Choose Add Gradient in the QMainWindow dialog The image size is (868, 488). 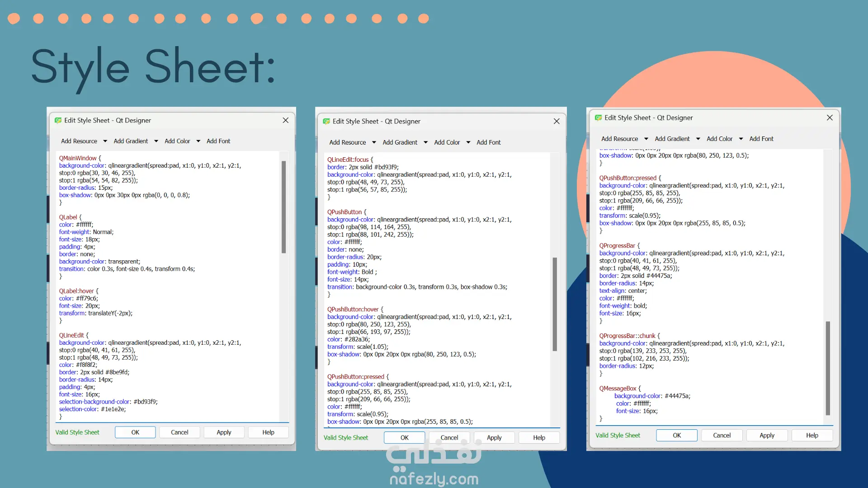(131, 141)
